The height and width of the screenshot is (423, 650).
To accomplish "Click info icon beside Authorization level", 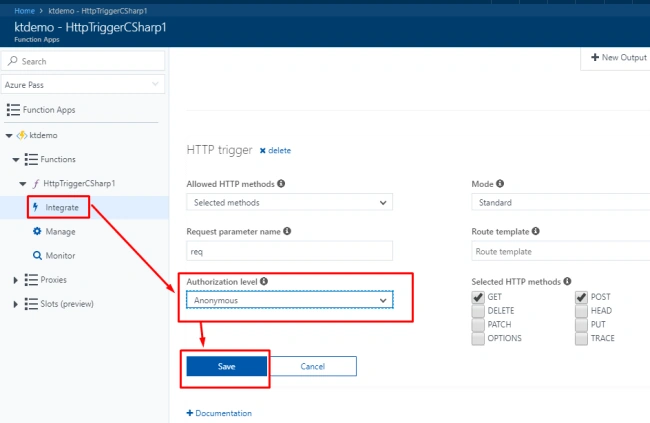I will click(264, 281).
